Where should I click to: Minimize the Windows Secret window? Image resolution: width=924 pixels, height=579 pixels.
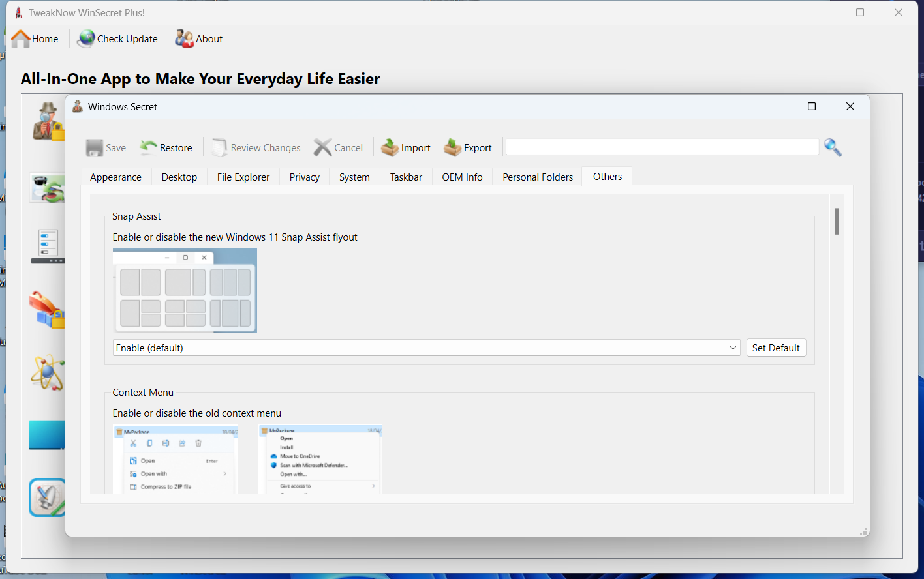tap(774, 106)
